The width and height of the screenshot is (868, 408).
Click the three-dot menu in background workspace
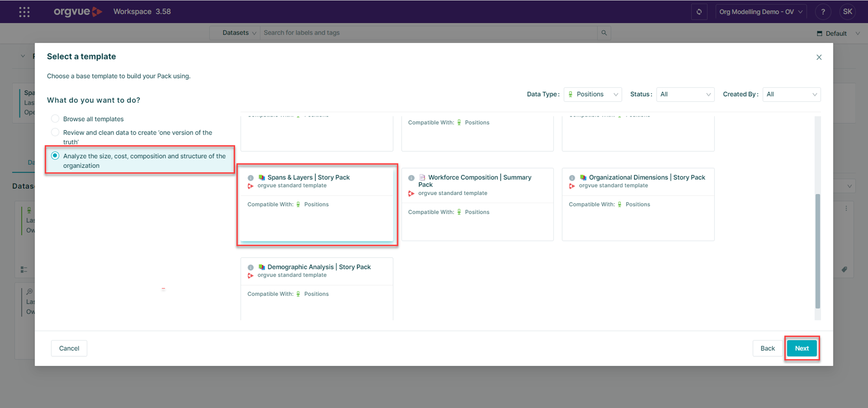coord(846,209)
